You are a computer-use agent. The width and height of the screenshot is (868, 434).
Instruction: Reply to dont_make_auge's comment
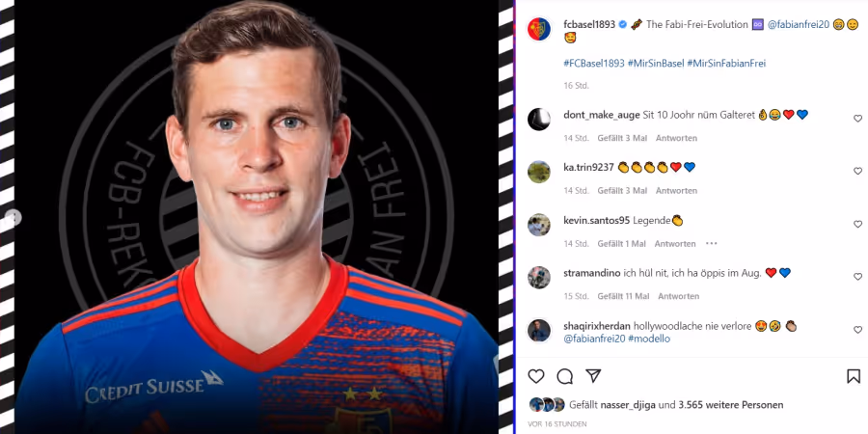pos(676,138)
